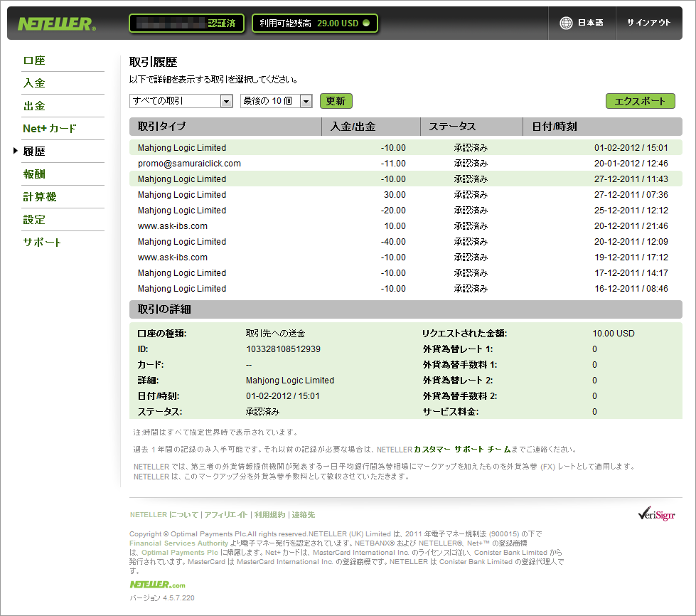Click the globe language icon

(566, 23)
